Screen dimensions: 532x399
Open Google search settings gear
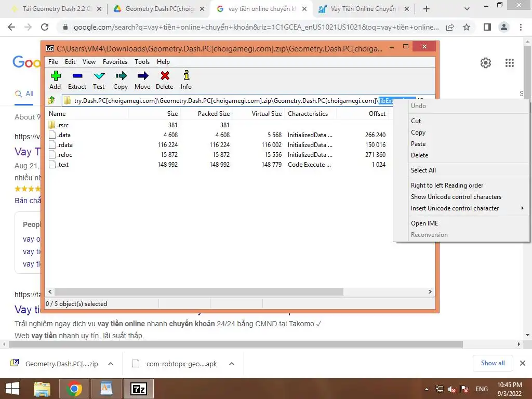click(486, 63)
